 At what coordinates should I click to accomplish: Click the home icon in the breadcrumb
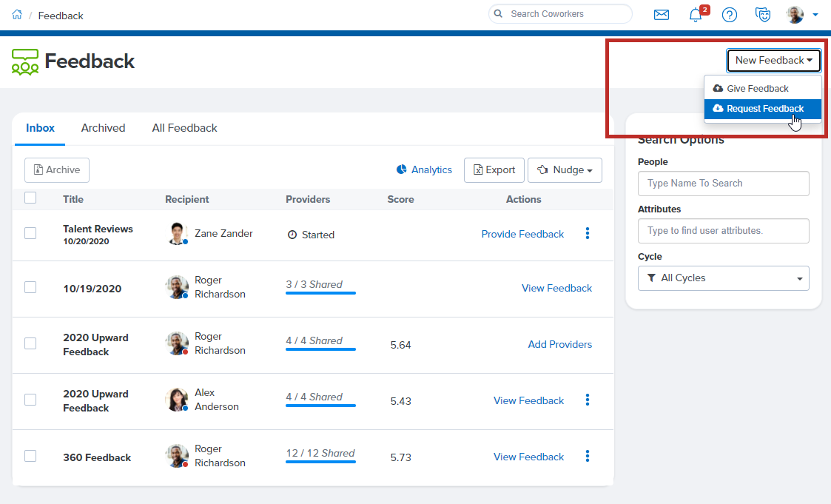click(17, 15)
